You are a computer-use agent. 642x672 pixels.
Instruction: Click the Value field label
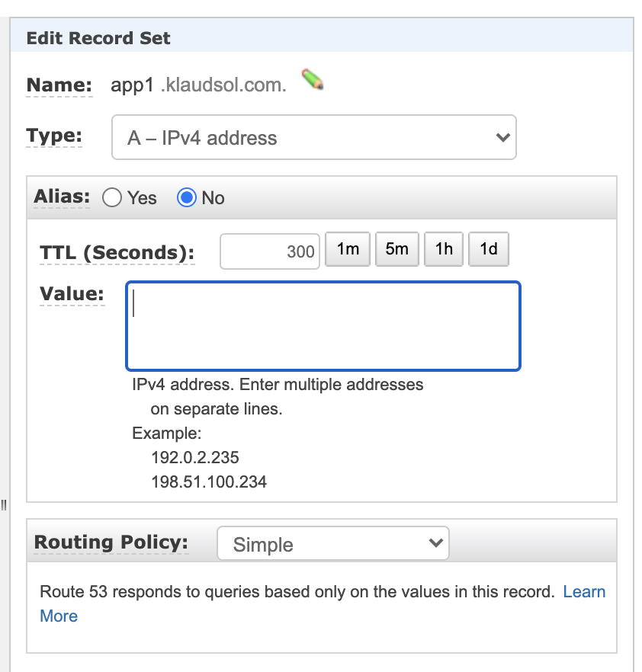click(x=72, y=294)
